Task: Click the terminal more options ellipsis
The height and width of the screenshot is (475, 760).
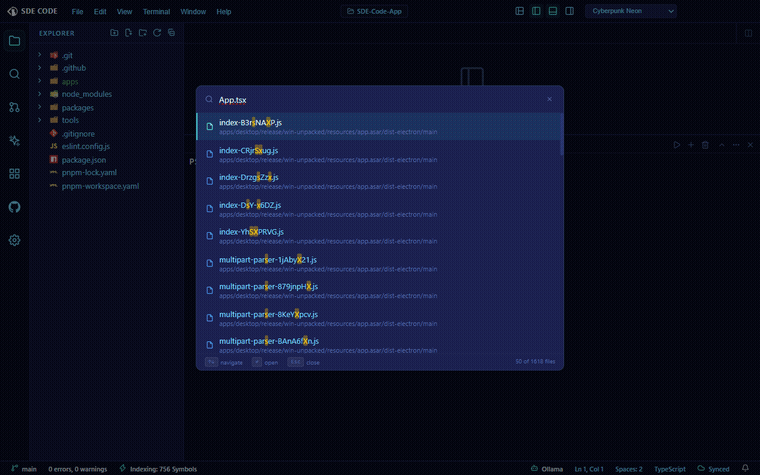Action: point(736,145)
